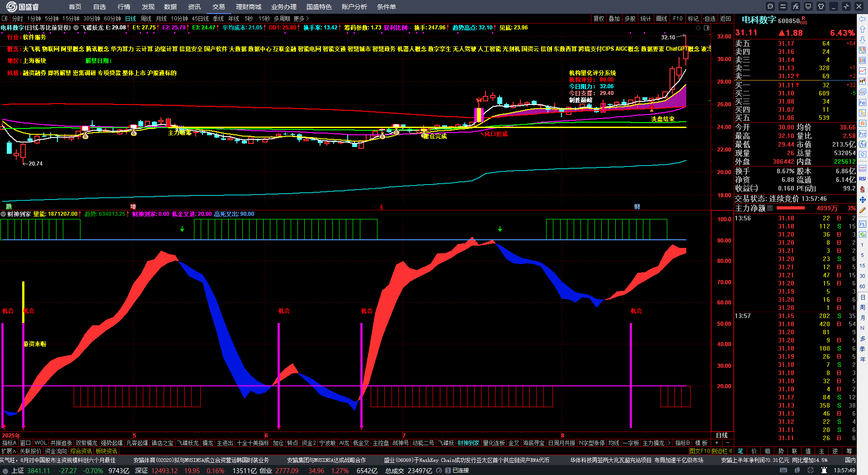The height and width of the screenshot is (475, 868).
Task: Open 图文F10 info page
Action: (x=700, y=451)
